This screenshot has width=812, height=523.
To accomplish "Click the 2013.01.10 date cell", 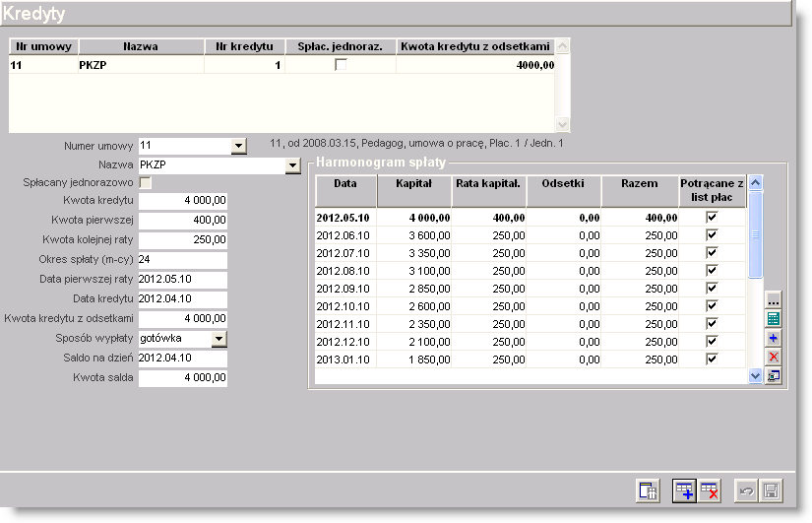I will point(345,360).
